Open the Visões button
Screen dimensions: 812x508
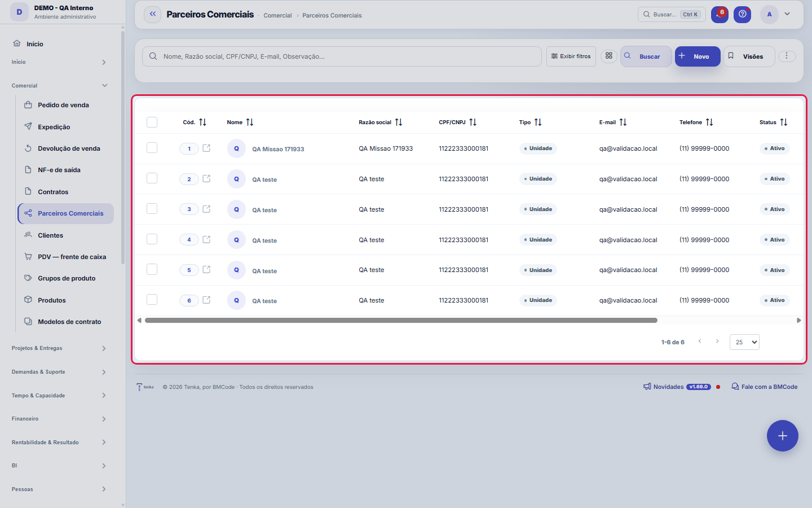pyautogui.click(x=749, y=56)
